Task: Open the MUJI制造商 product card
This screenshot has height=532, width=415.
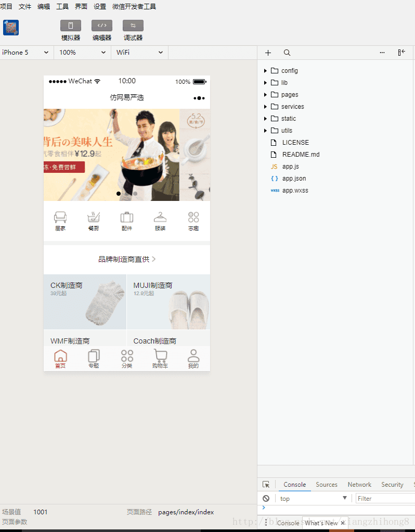Action: click(x=168, y=301)
